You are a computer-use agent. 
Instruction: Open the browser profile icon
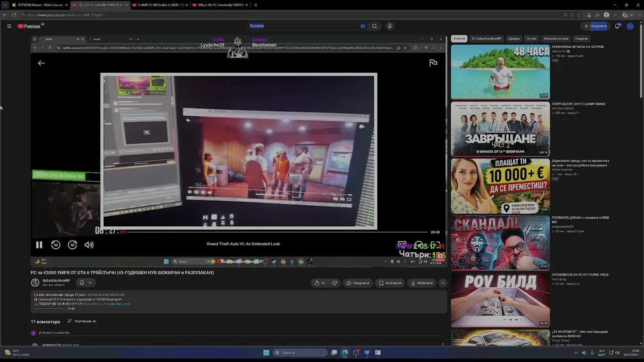pyautogui.click(x=606, y=15)
